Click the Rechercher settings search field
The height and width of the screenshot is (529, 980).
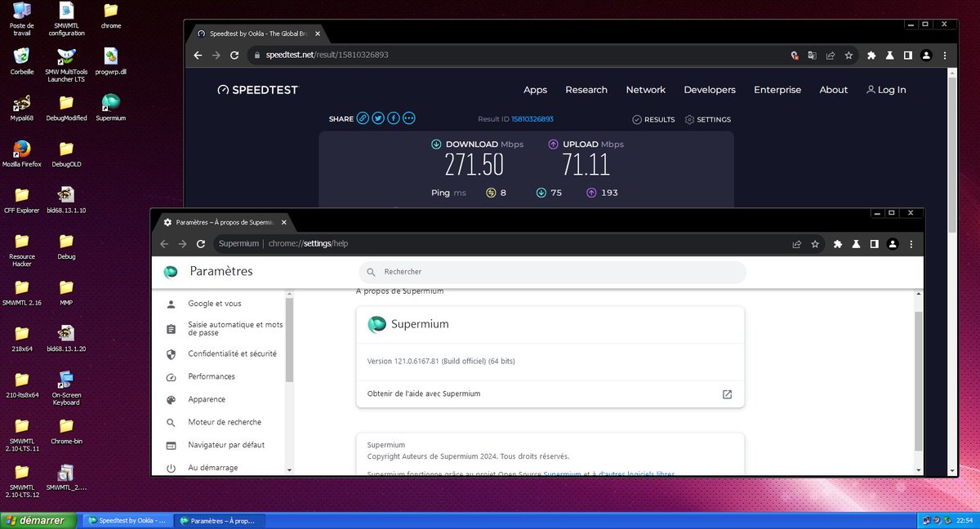(552, 272)
